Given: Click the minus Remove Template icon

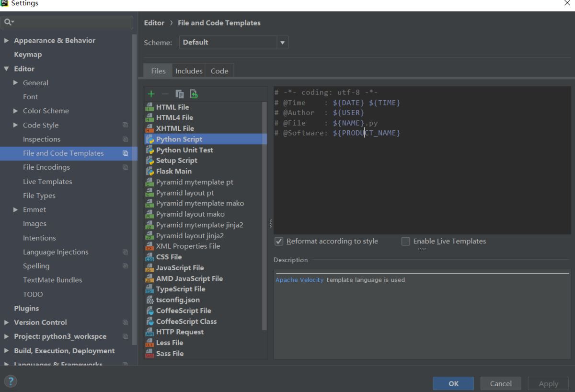Looking at the screenshot, I should [165, 94].
